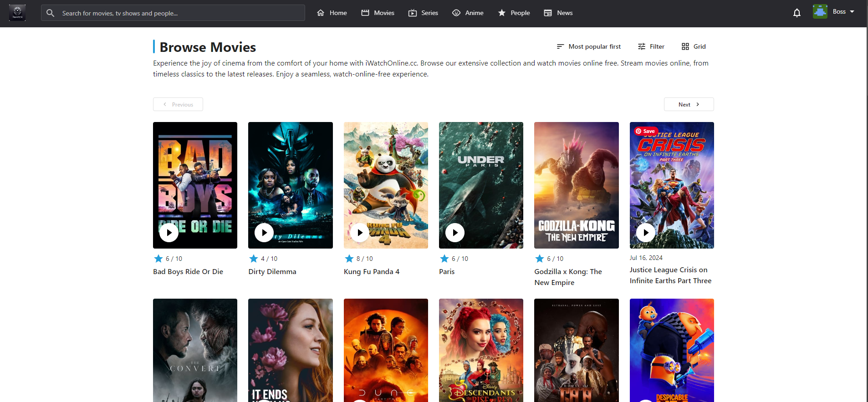Go to the Home page
The width and height of the screenshot is (868, 402).
332,13
